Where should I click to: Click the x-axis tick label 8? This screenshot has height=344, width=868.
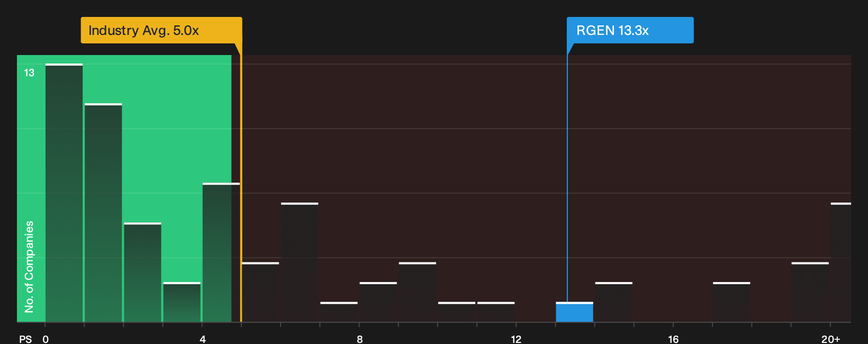pyautogui.click(x=360, y=339)
